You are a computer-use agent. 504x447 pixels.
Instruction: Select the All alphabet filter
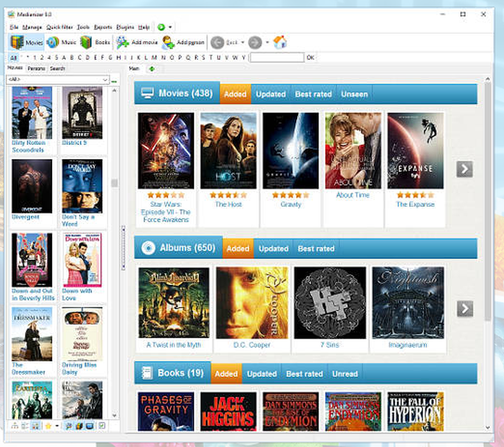pos(14,58)
